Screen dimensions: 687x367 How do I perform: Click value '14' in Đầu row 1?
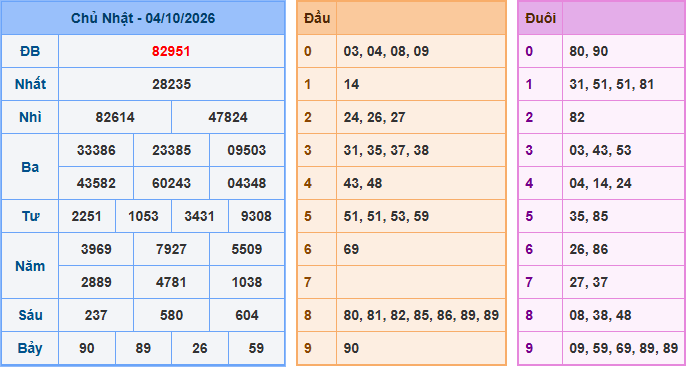pyautogui.click(x=351, y=85)
